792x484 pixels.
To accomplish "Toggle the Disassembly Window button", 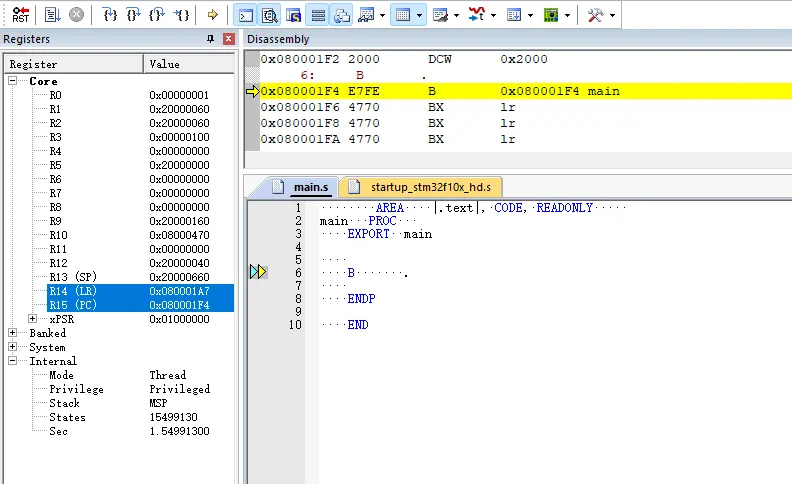I will (269, 15).
